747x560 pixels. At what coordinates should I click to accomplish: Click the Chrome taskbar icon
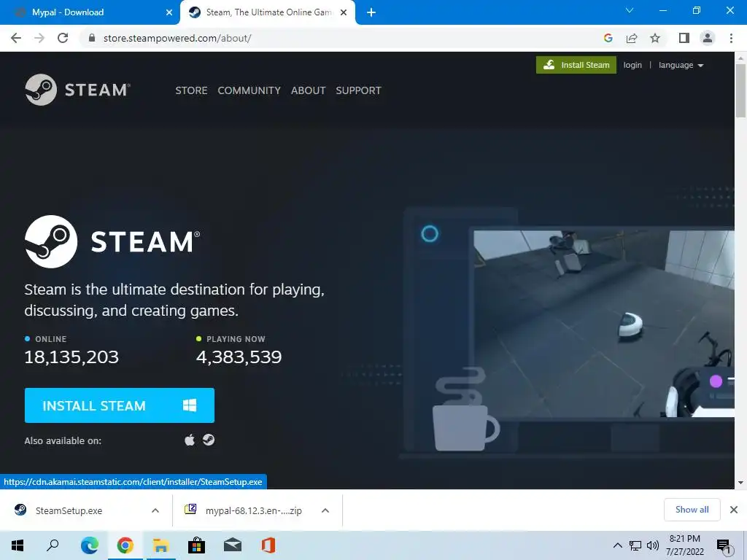125,545
